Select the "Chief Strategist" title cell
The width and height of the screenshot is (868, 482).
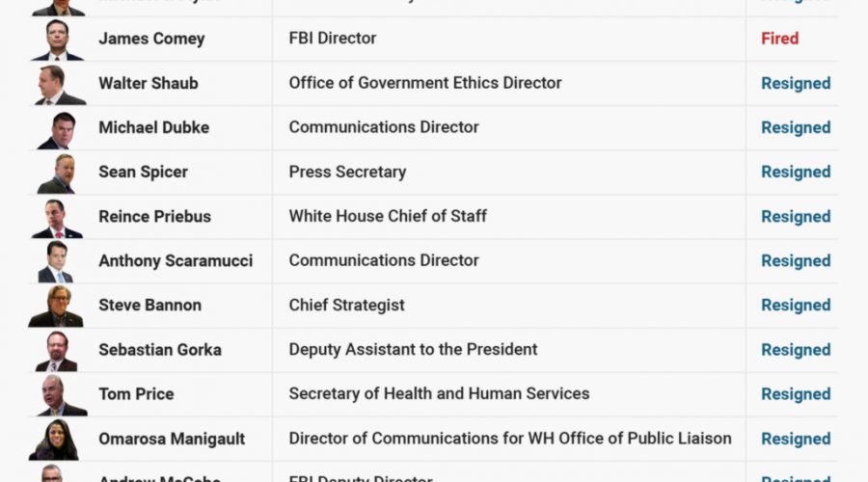346,305
